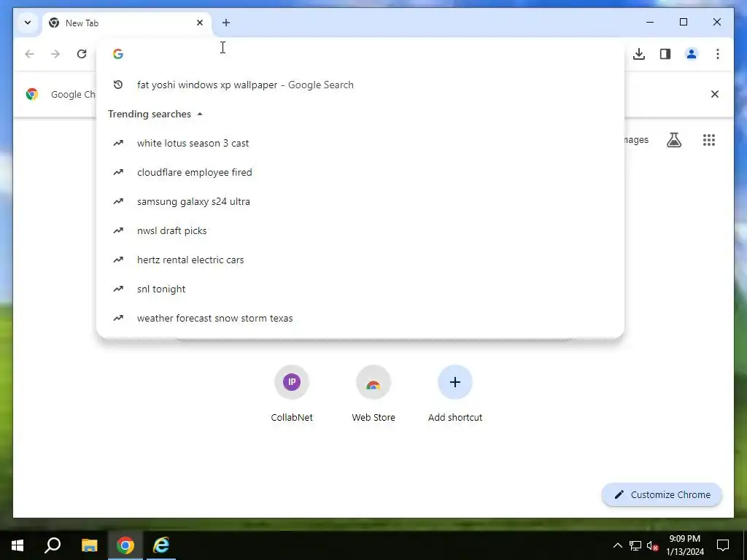Open the Windows Start menu
Viewport: 747px width, 560px height.
(x=18, y=545)
